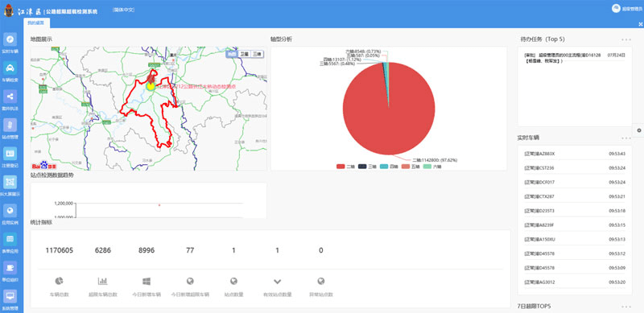This screenshot has width=644, height=313.
Task: Launch the BI大屏展示 sidebar item
Action: coord(10,186)
